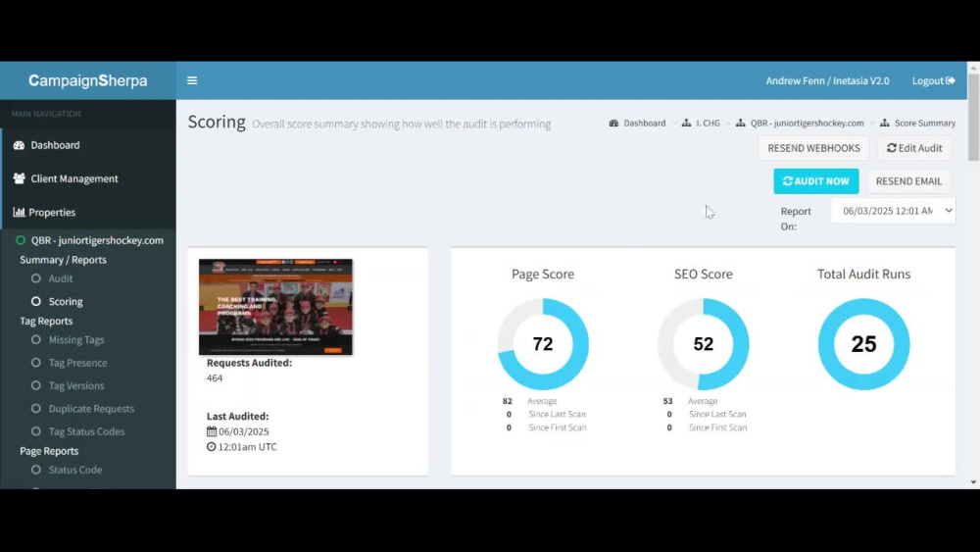Click the clock icon by 12:01am UTC
Screen dimensions: 980x552
coord(212,446)
